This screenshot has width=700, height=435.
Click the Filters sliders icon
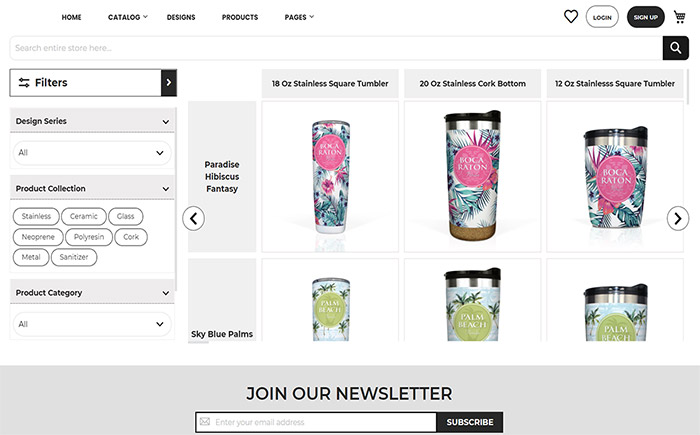click(x=24, y=83)
